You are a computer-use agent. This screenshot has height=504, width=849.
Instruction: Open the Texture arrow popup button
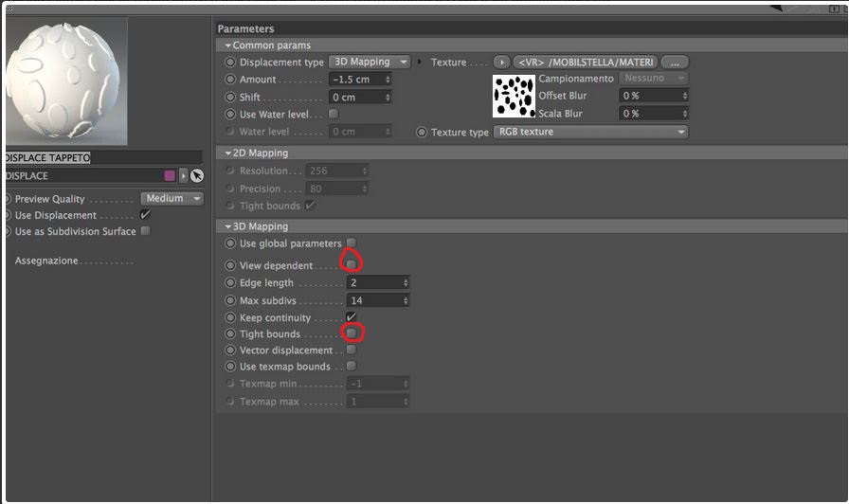501,63
